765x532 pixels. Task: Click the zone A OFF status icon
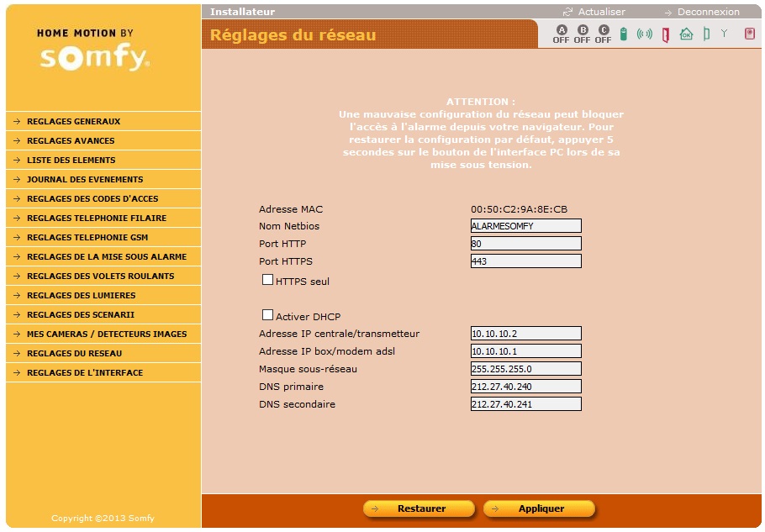[x=561, y=34]
